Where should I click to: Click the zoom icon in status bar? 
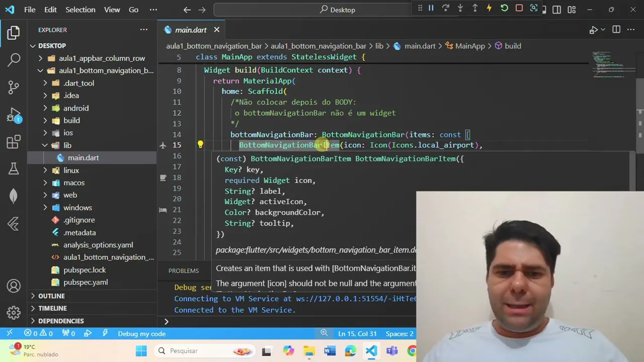325,333
